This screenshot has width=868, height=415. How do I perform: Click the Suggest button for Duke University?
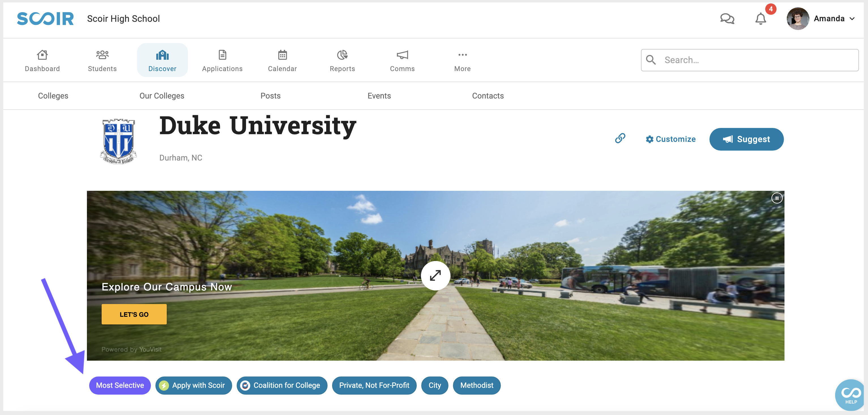[746, 140]
